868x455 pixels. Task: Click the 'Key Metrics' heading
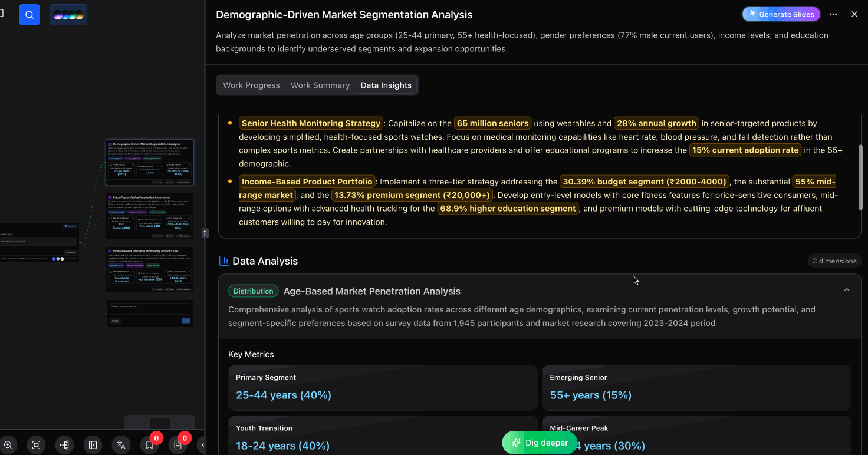pos(251,354)
